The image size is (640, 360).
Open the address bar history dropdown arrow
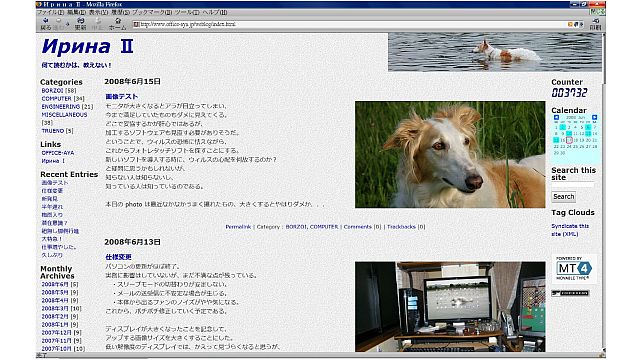(x=581, y=24)
